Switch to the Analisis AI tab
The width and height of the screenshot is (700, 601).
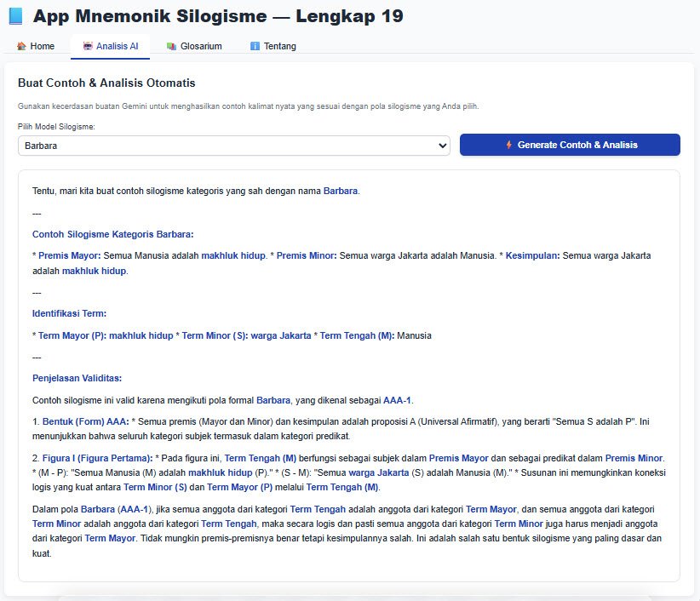(x=110, y=46)
